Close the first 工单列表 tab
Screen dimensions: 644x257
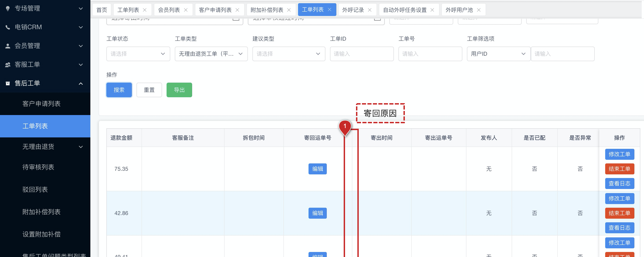click(x=145, y=10)
